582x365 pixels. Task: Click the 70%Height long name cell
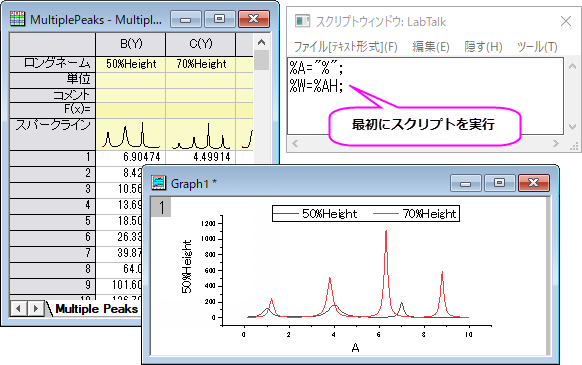click(200, 64)
